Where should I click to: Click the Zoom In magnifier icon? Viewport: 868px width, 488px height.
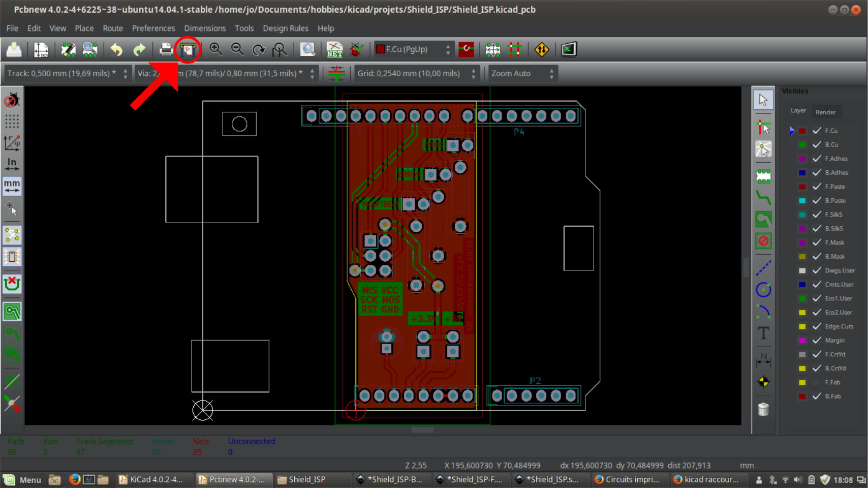tap(216, 49)
